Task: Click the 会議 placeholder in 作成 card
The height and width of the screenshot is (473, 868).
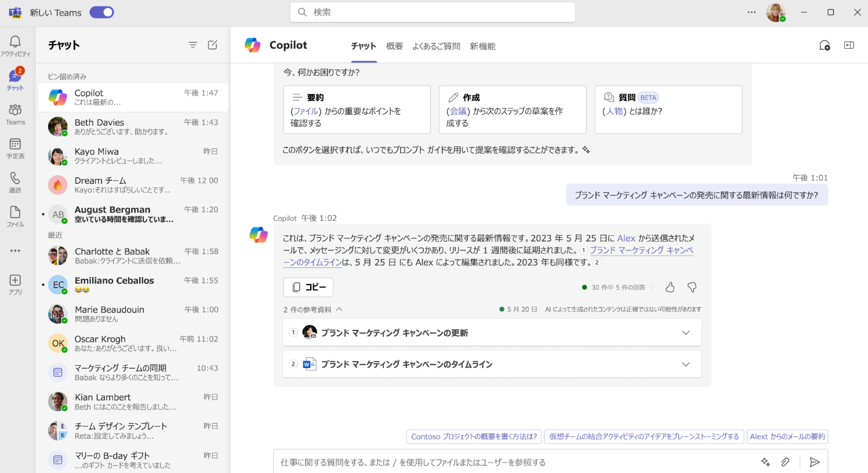Action: pyautogui.click(x=458, y=111)
